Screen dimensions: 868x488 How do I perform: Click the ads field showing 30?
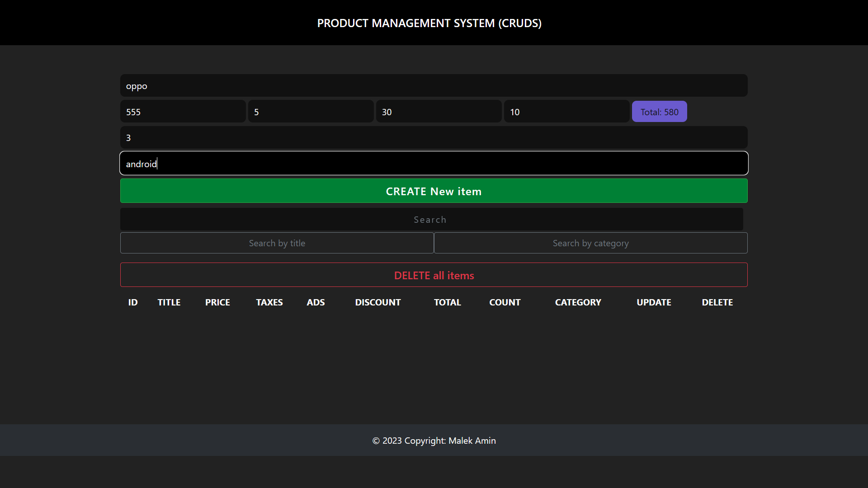point(439,112)
